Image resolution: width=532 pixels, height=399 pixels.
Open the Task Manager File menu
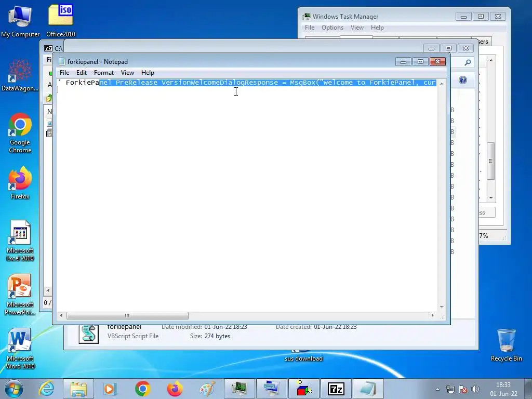coord(310,28)
